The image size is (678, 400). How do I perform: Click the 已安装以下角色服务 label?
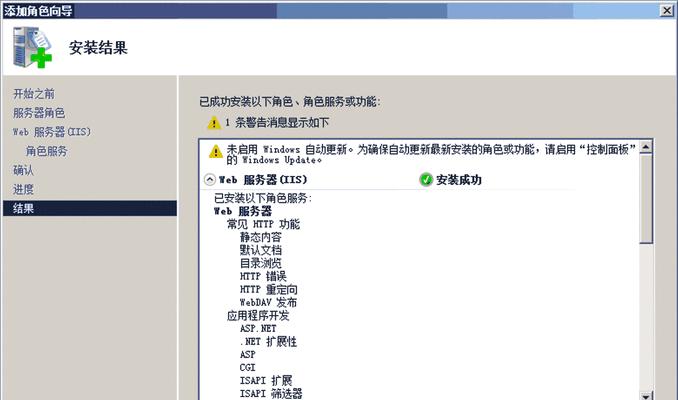263,198
